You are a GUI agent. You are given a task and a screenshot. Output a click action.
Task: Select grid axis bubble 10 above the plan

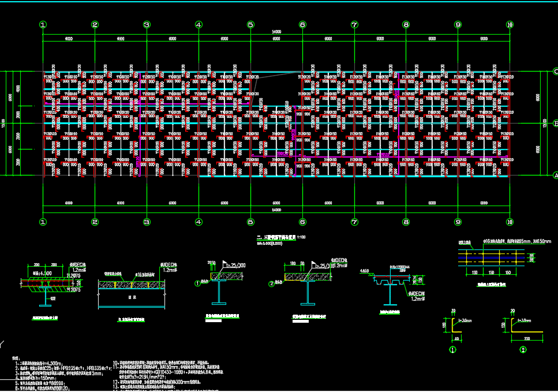click(510, 25)
